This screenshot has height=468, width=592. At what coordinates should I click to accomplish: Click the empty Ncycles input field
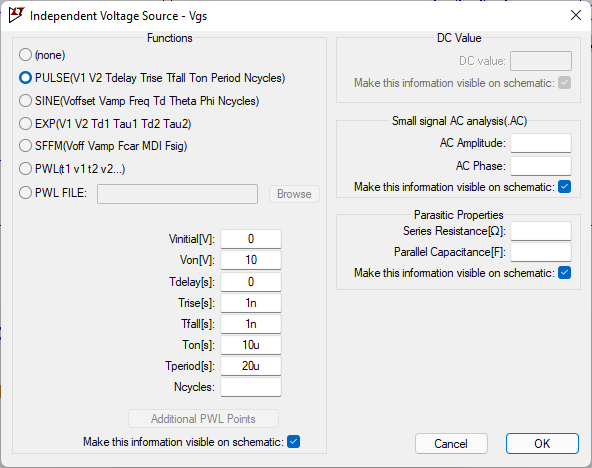251,387
